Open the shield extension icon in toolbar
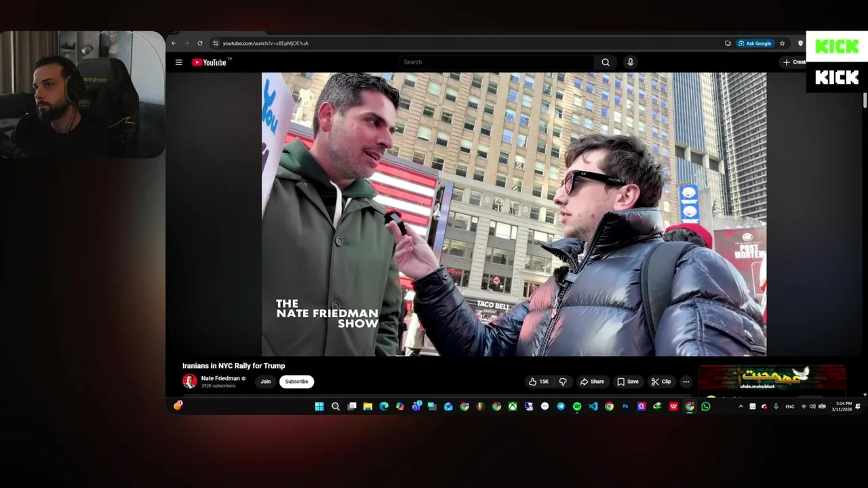Screen dimensions: 868x488 click(800, 43)
